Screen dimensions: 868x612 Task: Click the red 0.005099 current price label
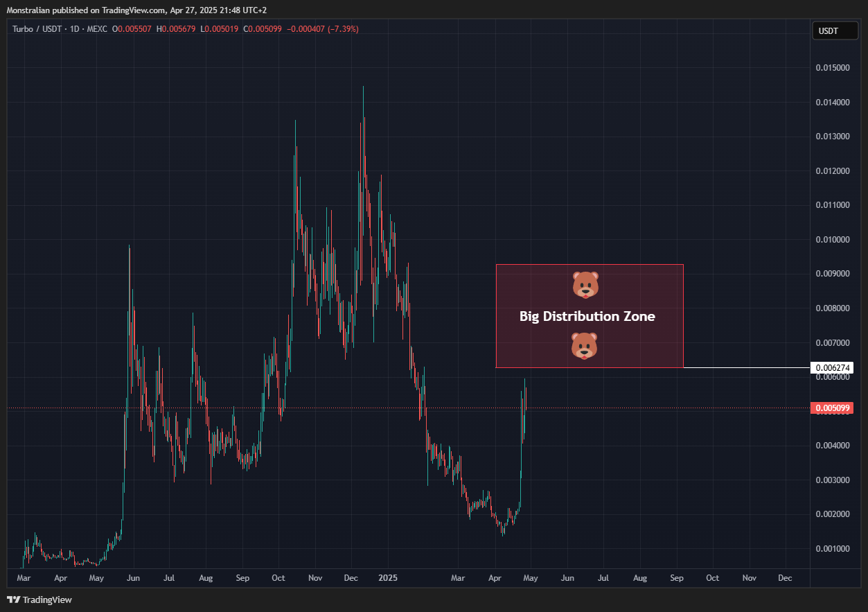click(x=831, y=408)
